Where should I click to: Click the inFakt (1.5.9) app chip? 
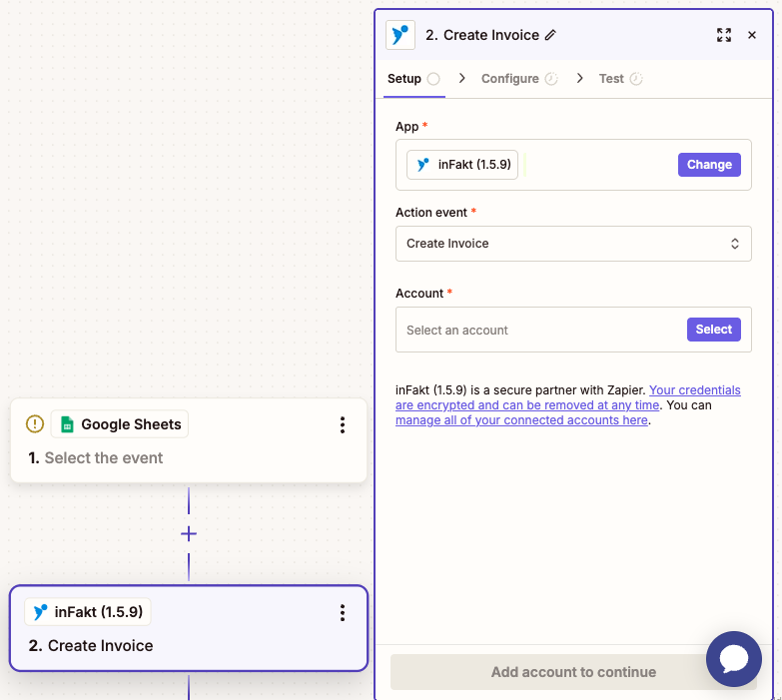461,165
